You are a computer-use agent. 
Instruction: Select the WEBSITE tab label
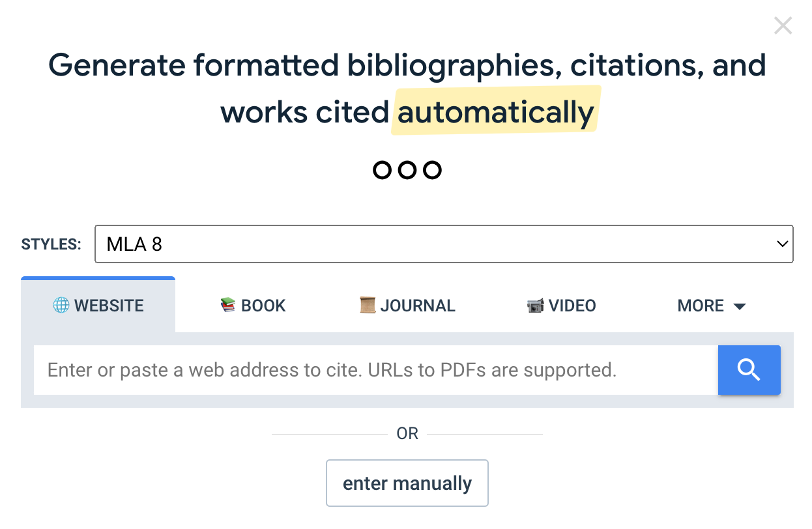(x=109, y=306)
